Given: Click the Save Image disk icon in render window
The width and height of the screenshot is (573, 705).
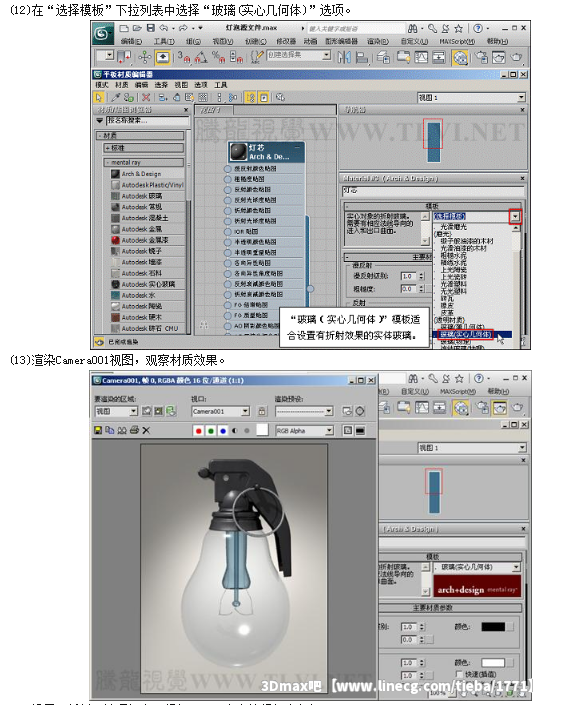Looking at the screenshot, I should coord(98,430).
